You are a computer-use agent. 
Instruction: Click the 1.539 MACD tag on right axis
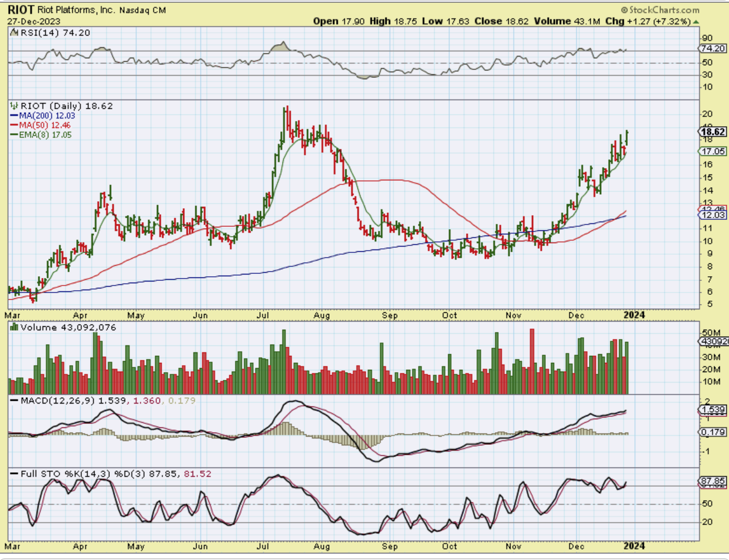(x=713, y=410)
